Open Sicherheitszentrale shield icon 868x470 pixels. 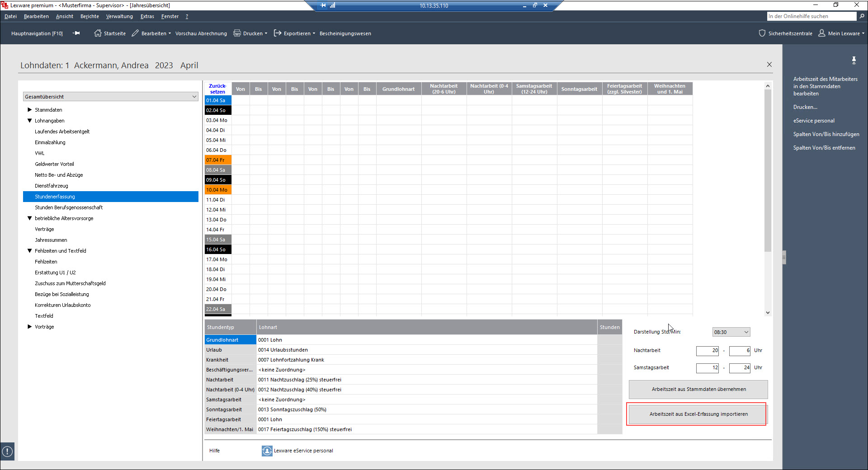762,33
